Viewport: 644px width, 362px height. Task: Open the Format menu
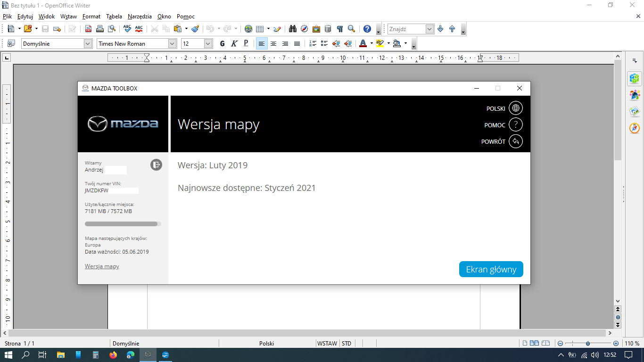click(x=91, y=16)
